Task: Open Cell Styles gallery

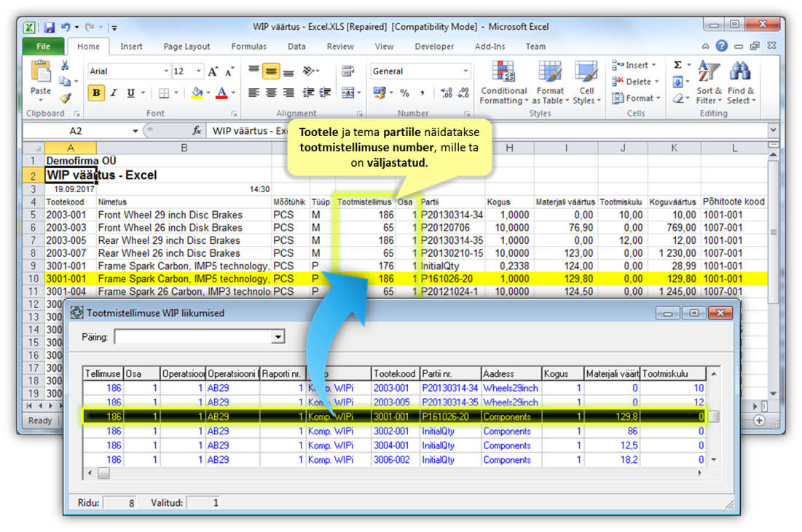Action: tap(586, 82)
